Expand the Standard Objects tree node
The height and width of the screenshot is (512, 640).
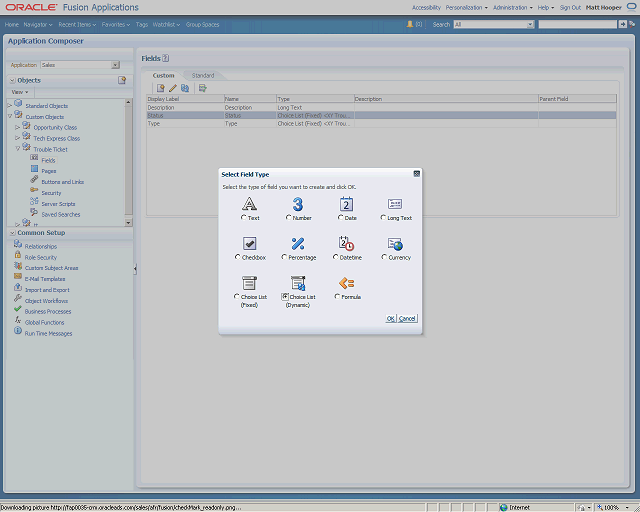click(x=10, y=106)
